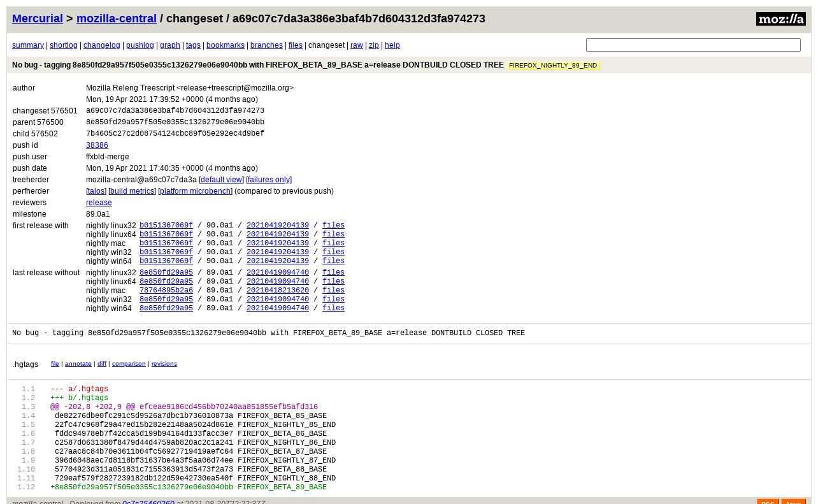Open perfherder platform microbench

tap(195, 191)
